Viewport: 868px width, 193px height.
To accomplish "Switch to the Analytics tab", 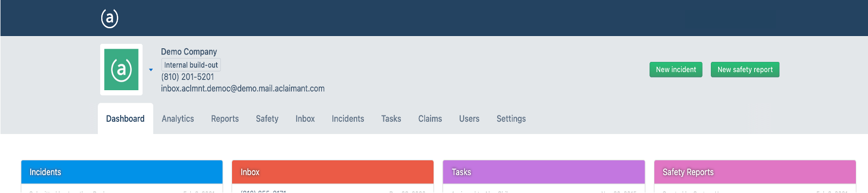I will pyautogui.click(x=178, y=118).
